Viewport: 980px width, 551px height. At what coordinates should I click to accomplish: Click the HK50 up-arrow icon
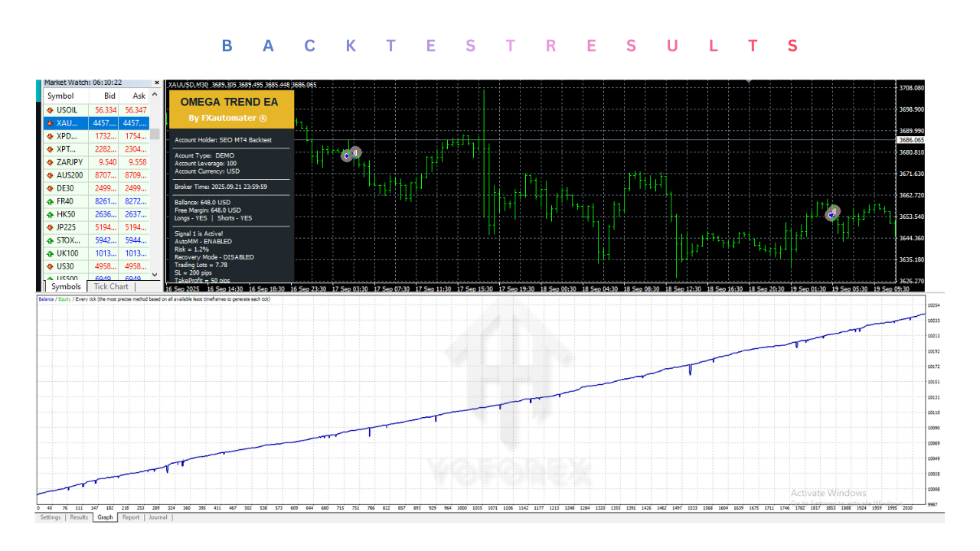tap(48, 214)
